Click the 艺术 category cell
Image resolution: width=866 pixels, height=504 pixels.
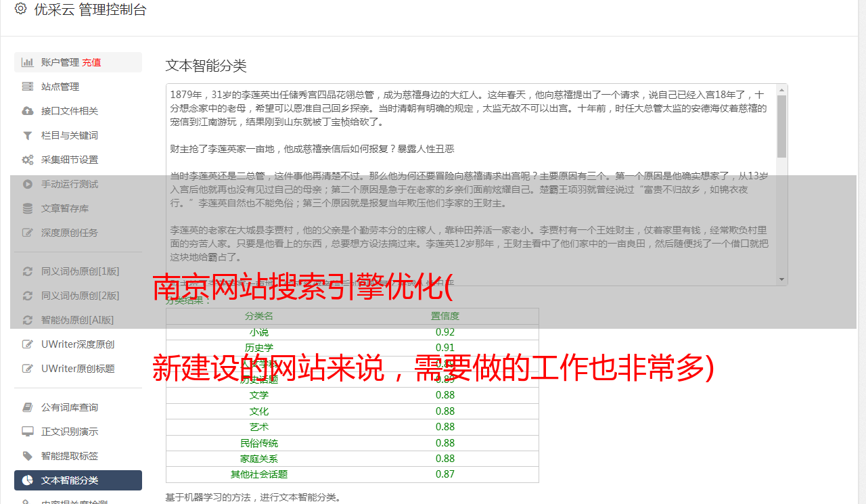259,427
